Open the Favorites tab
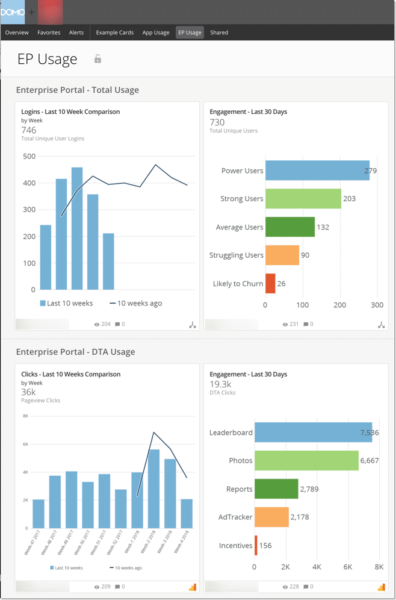396x600 pixels. pos(49,33)
